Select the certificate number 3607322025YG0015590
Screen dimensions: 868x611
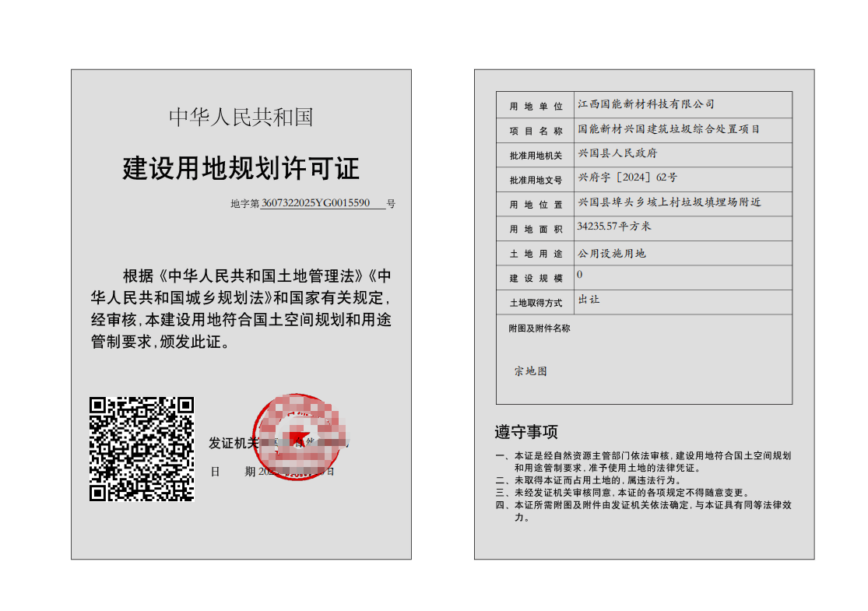[315, 203]
